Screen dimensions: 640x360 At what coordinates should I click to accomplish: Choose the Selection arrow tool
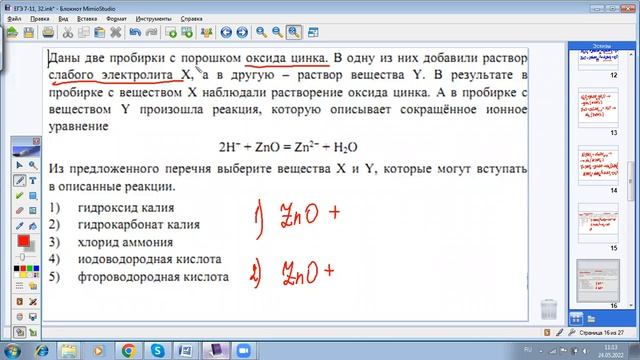coord(19,165)
